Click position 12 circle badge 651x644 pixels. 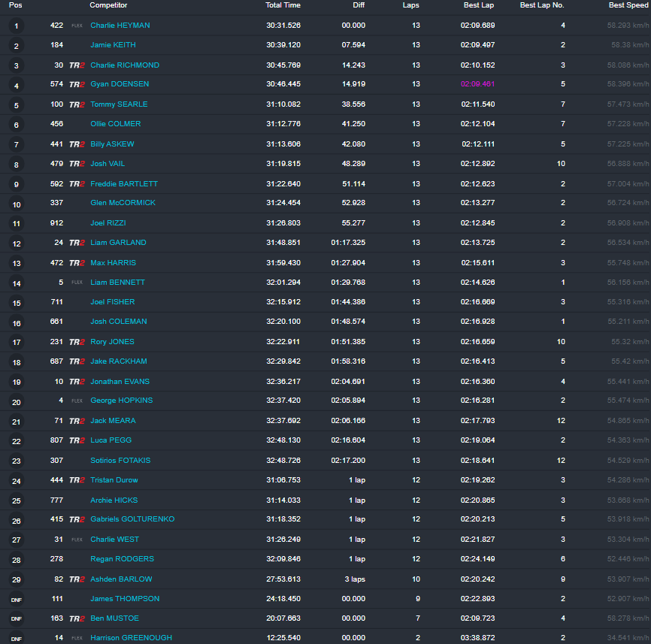click(x=17, y=243)
